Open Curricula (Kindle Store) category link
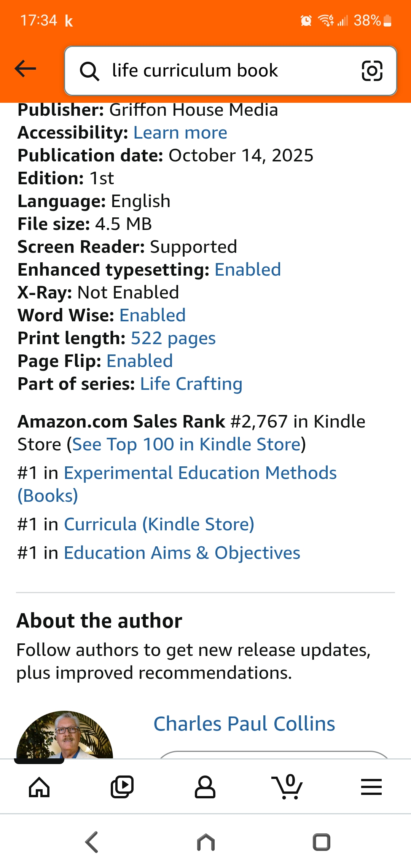 159,525
